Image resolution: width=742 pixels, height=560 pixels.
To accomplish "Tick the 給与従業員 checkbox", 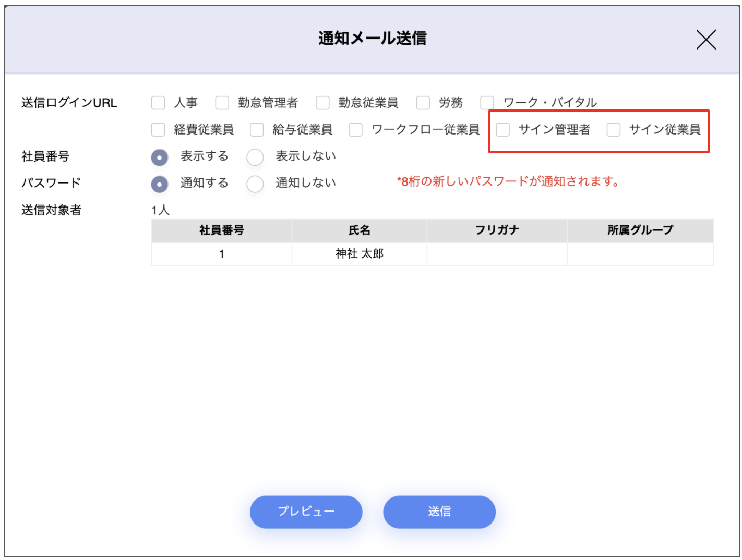I will coord(257,129).
